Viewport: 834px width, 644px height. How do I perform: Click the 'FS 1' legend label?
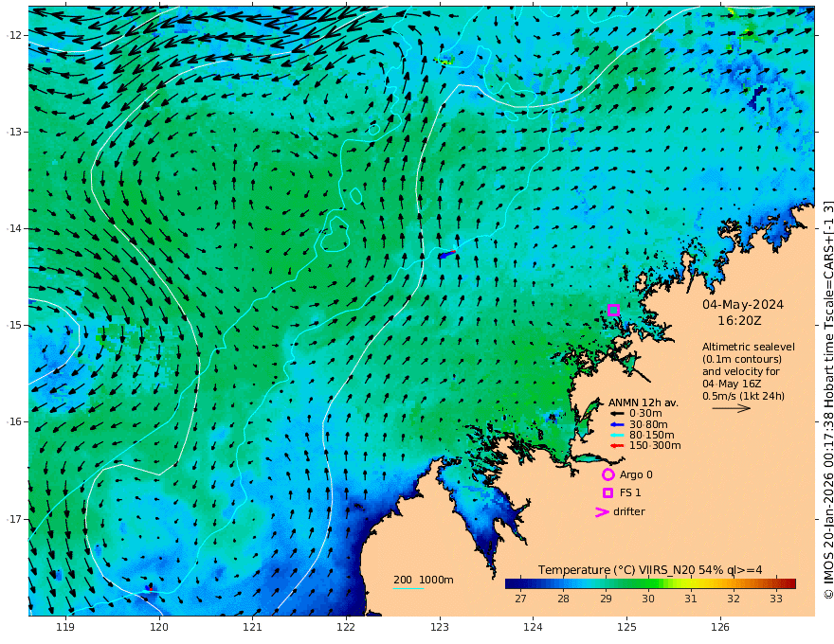630,493
